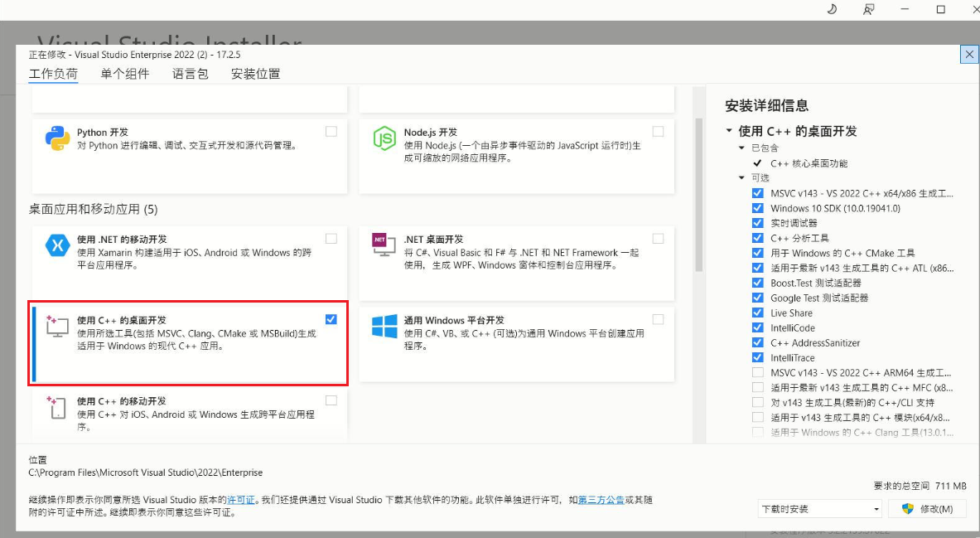Check MSVC v143 ARM64 build tools option
Viewport: 980px width, 538px height.
[757, 373]
